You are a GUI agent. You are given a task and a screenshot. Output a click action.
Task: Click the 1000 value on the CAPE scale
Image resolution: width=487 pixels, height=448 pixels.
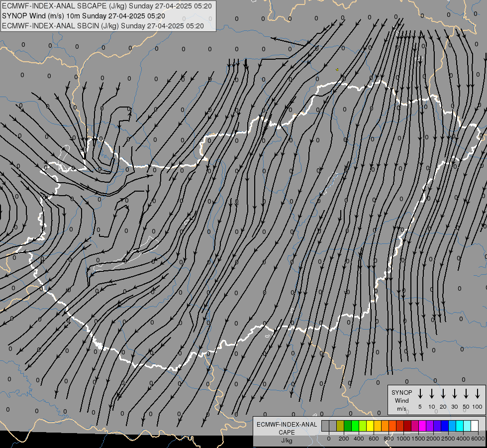tap(403, 439)
